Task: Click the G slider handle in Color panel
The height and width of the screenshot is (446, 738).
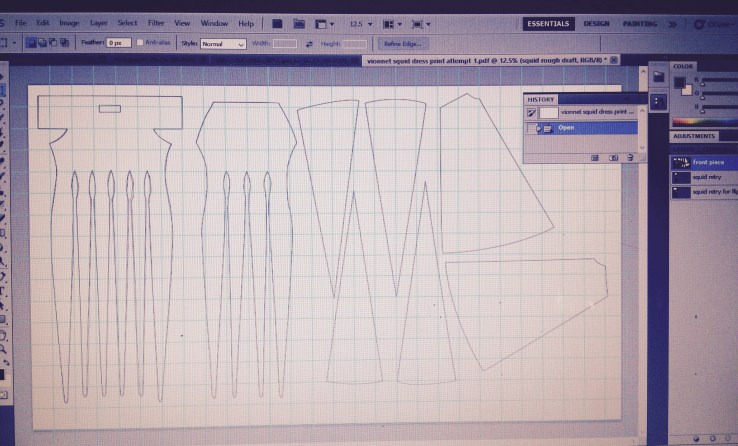Action: click(x=703, y=97)
